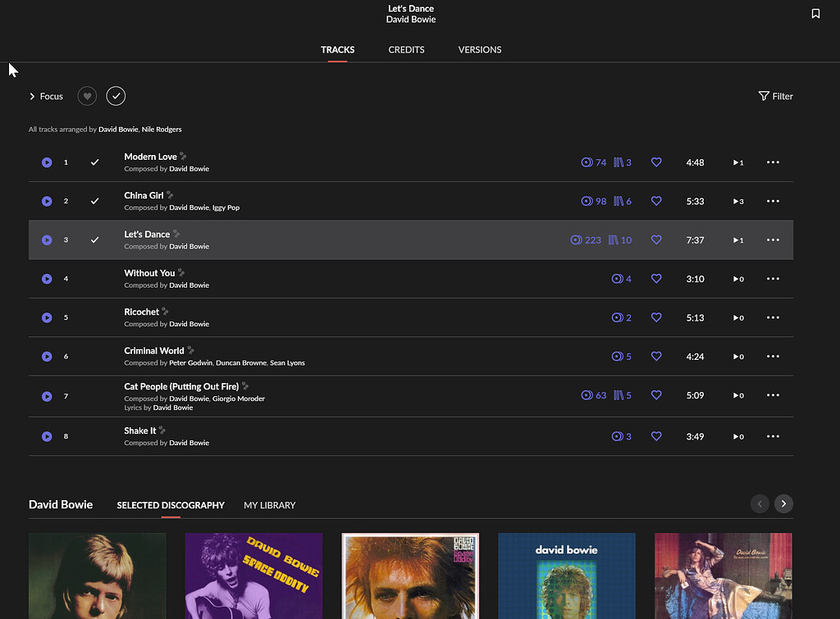Open the Filter tool above the track list

(x=775, y=96)
